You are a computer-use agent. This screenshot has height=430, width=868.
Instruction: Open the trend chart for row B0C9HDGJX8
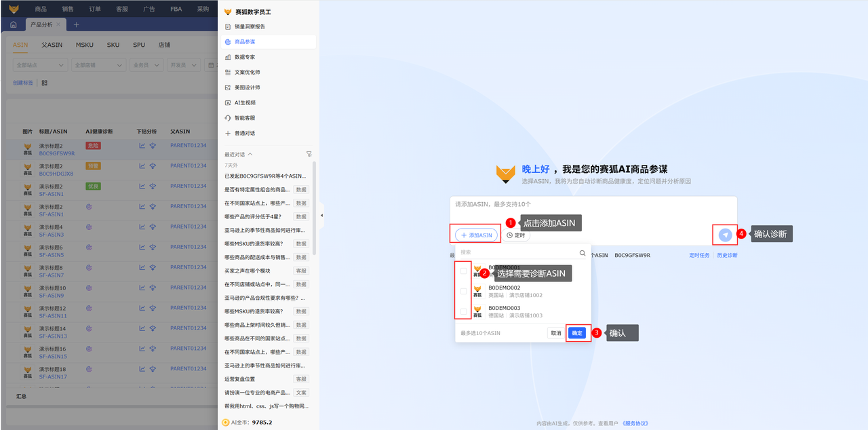click(x=142, y=165)
